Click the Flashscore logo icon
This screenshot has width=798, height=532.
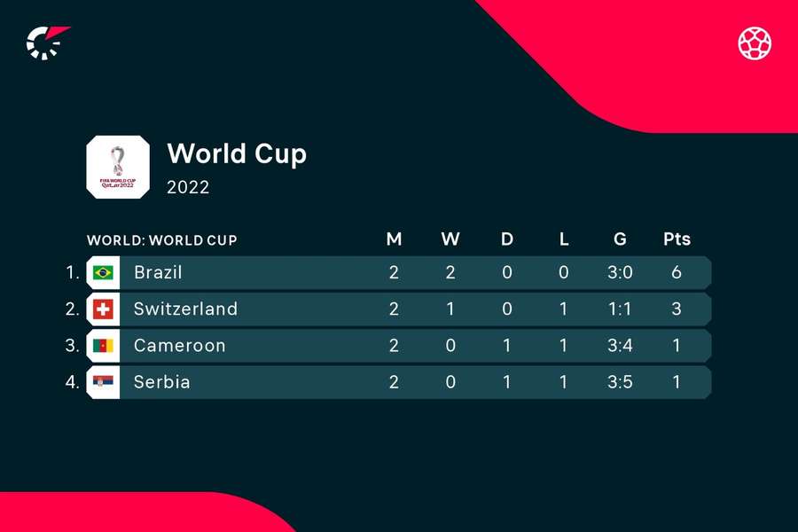point(48,43)
